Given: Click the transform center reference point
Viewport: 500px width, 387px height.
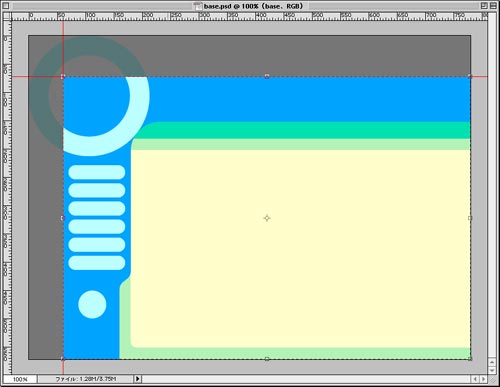Looking at the screenshot, I should (267, 218).
